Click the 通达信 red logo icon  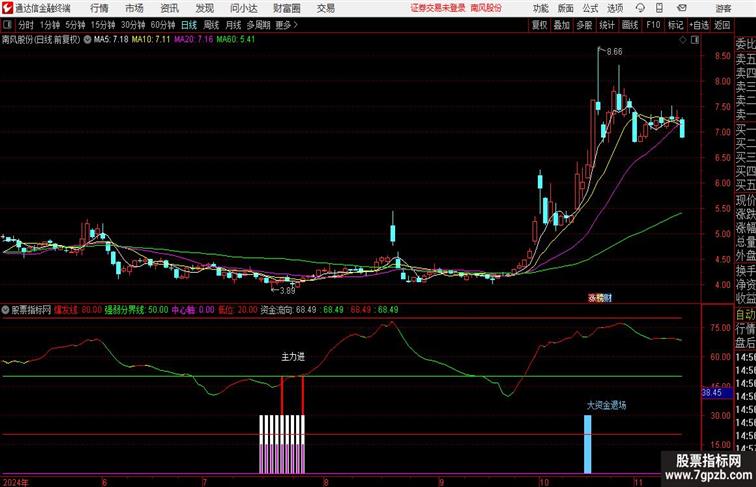[7, 8]
